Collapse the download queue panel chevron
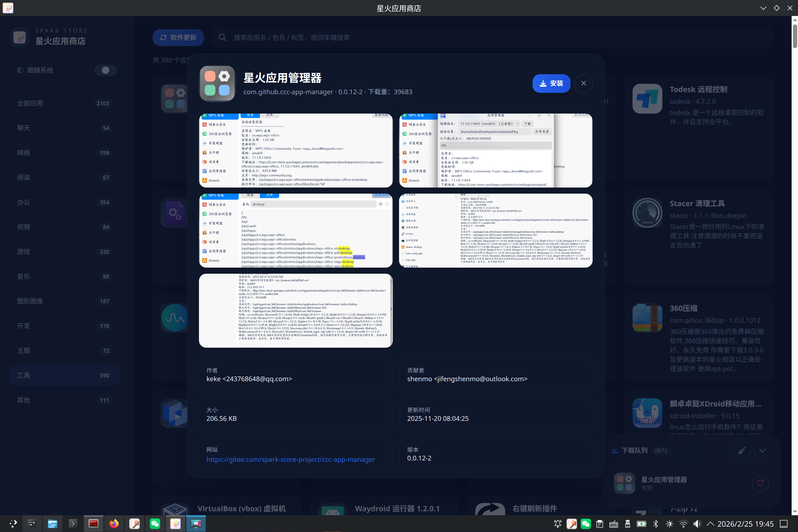Screen dimensions: 798x532 [762, 450]
